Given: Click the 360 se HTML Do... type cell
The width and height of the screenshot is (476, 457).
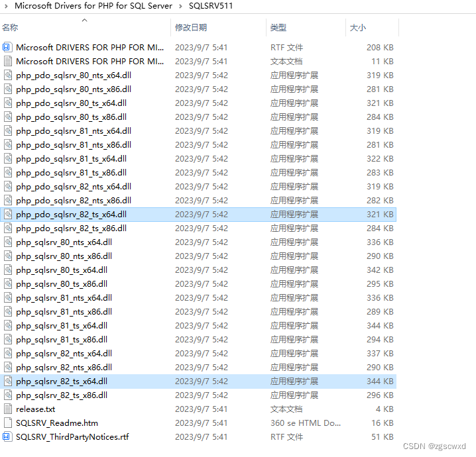Looking at the screenshot, I should click(306, 423).
